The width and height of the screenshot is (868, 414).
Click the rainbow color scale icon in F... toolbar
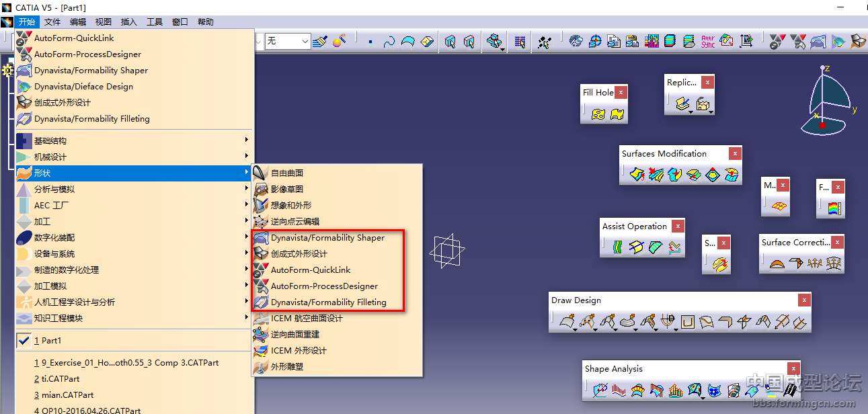point(834,208)
